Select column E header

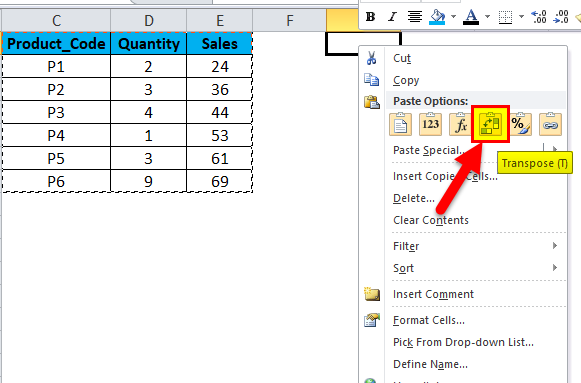(x=220, y=20)
